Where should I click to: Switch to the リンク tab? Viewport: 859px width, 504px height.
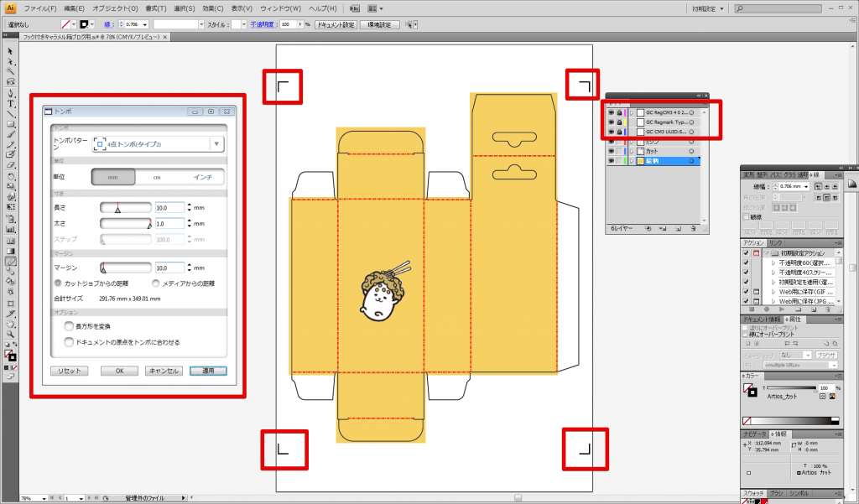coord(774,242)
